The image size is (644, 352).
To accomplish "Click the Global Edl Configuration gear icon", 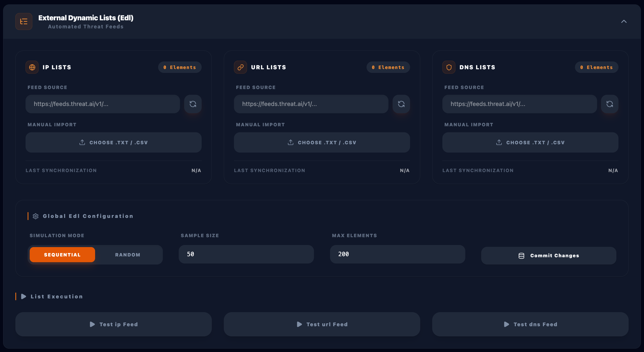I will click(36, 216).
